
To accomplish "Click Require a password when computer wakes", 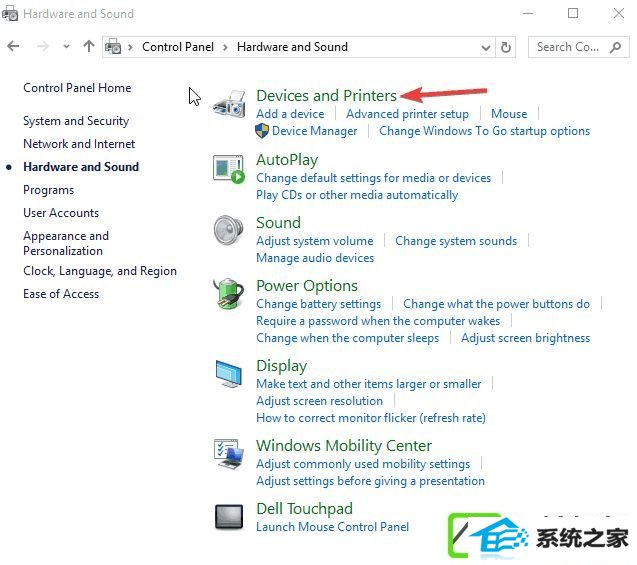I will click(x=378, y=321).
